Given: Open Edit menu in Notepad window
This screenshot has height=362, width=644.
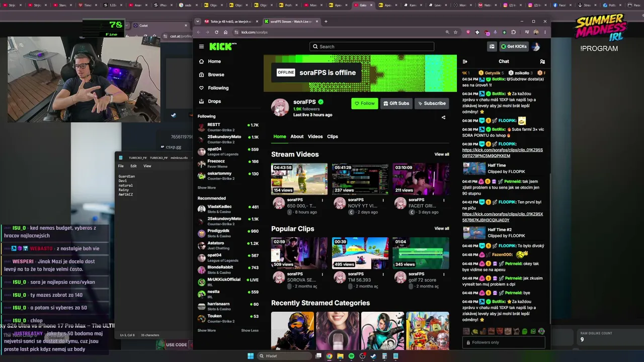Looking at the screenshot, I should [x=133, y=166].
